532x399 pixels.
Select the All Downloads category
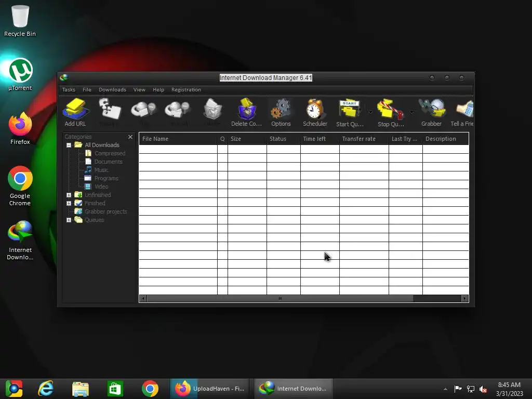point(102,145)
